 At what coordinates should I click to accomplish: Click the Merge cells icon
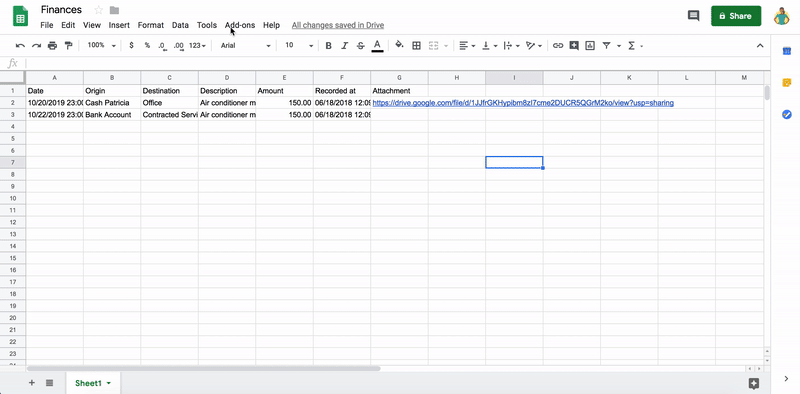point(434,45)
